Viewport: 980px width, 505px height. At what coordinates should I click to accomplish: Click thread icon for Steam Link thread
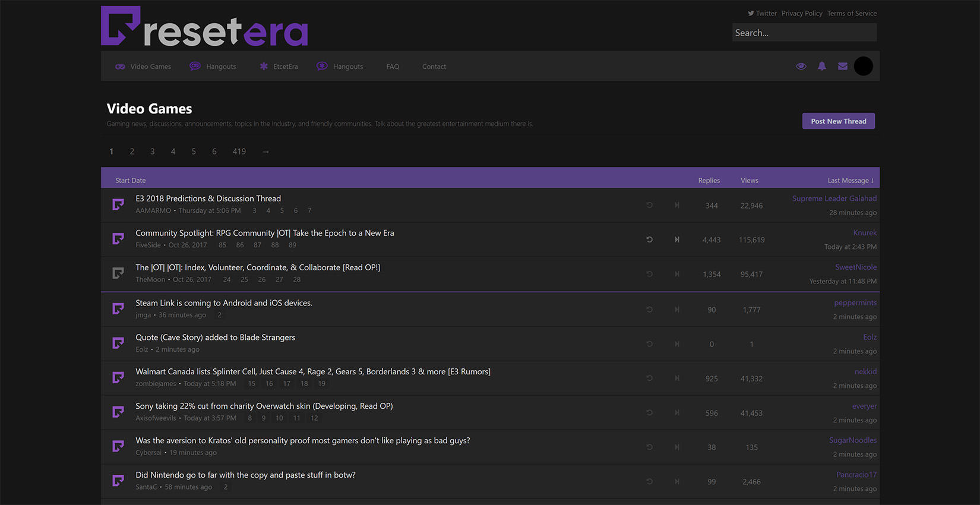coord(118,309)
